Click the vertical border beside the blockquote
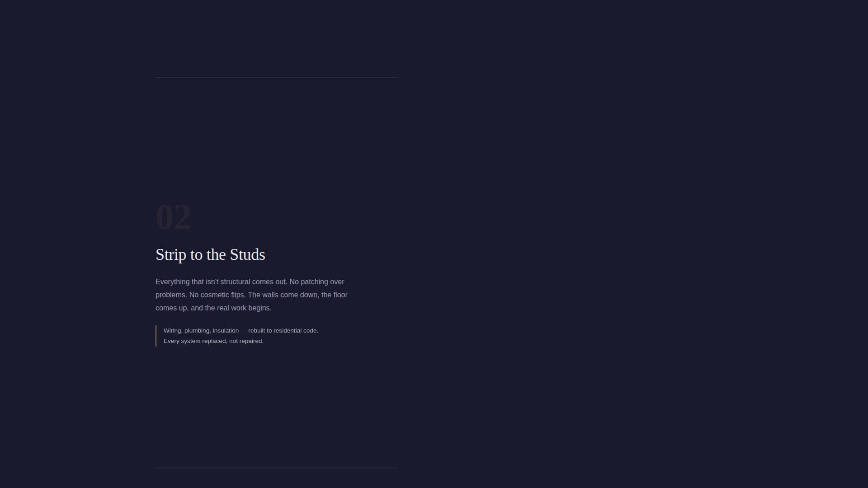 156,335
